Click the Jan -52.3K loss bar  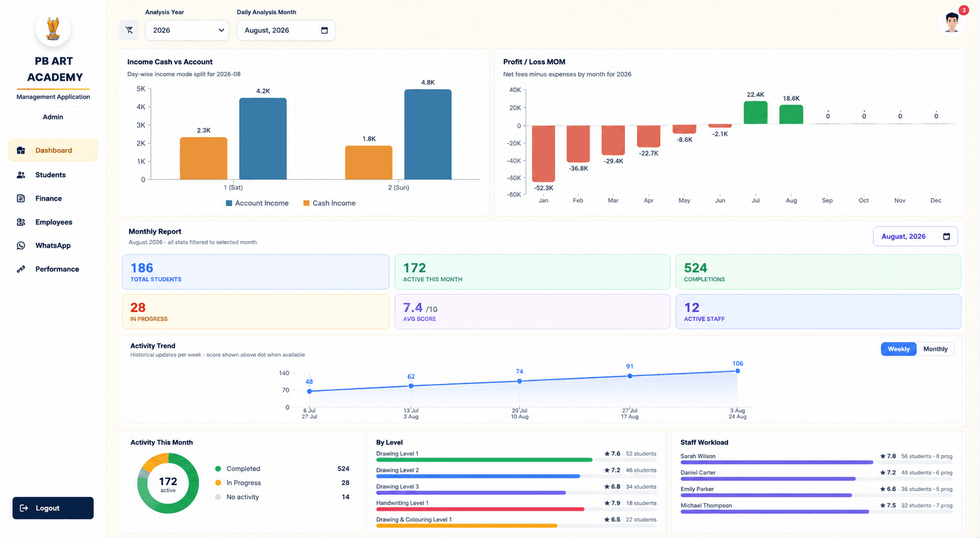point(543,154)
